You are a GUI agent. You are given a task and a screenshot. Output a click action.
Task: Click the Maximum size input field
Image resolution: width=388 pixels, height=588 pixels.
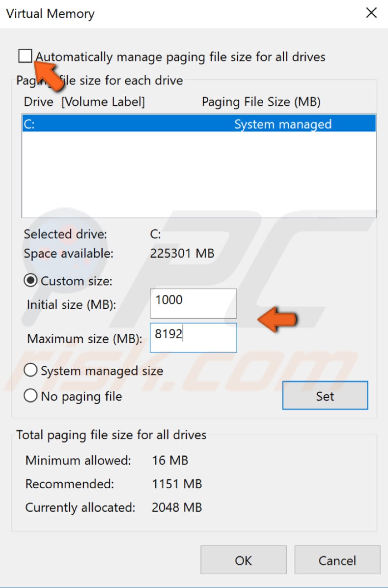(193, 338)
